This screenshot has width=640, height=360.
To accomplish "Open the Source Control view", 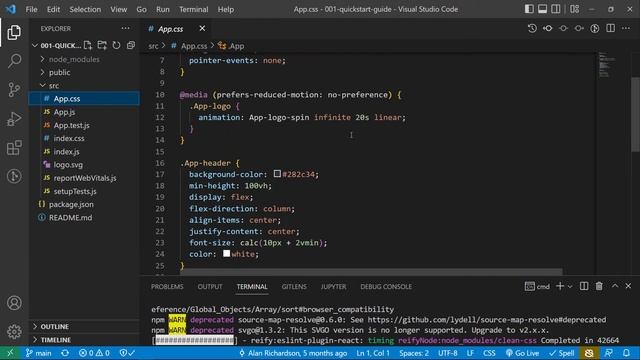I will pyautogui.click(x=14, y=89).
